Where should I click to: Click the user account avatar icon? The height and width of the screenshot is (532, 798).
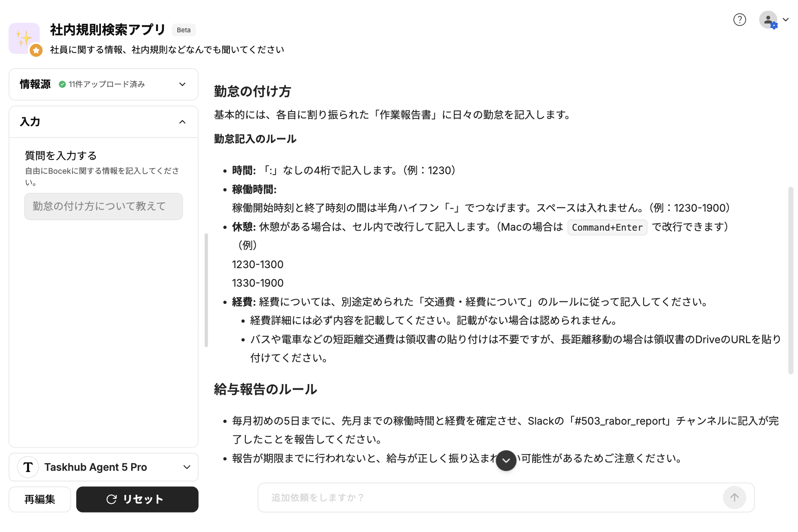pos(768,20)
